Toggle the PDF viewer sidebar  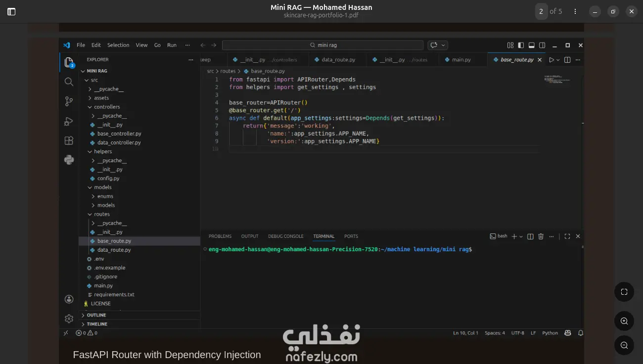(x=11, y=11)
